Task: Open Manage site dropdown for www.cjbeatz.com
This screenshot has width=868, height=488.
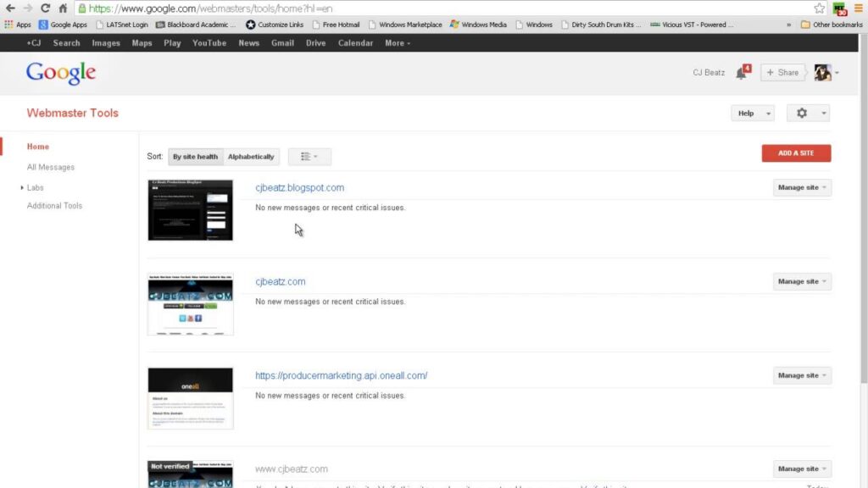Action: click(x=802, y=469)
